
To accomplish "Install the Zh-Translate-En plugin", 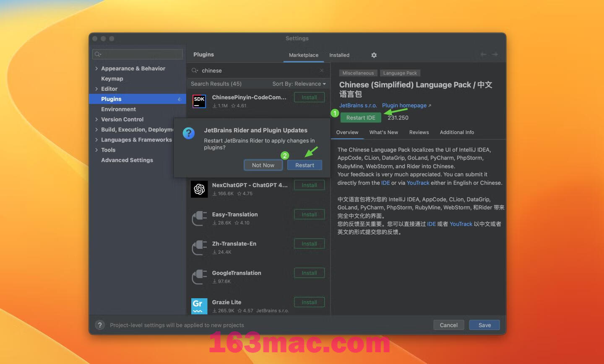I will coord(309,244).
